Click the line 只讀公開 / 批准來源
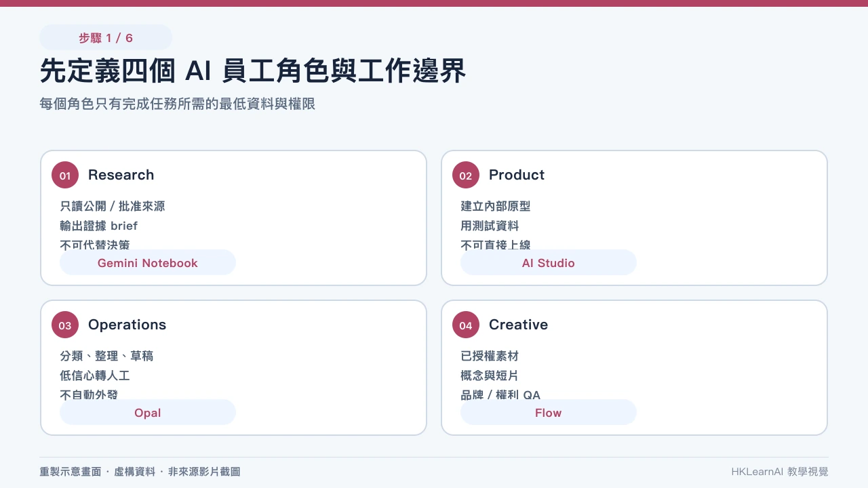This screenshot has height=488, width=868. [x=113, y=206]
